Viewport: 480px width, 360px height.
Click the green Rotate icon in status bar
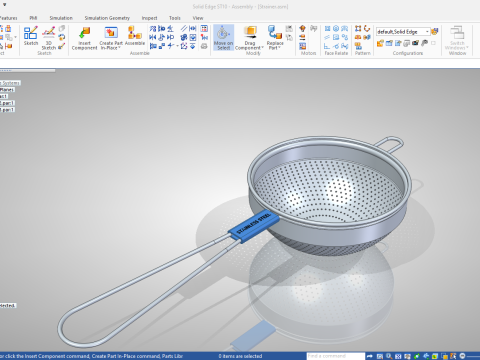point(417,356)
